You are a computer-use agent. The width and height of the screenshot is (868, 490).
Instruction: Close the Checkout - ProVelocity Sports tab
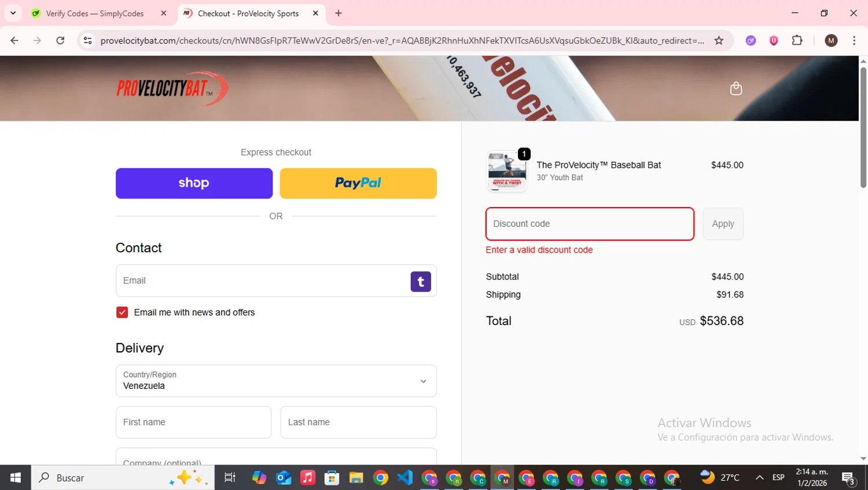click(315, 13)
